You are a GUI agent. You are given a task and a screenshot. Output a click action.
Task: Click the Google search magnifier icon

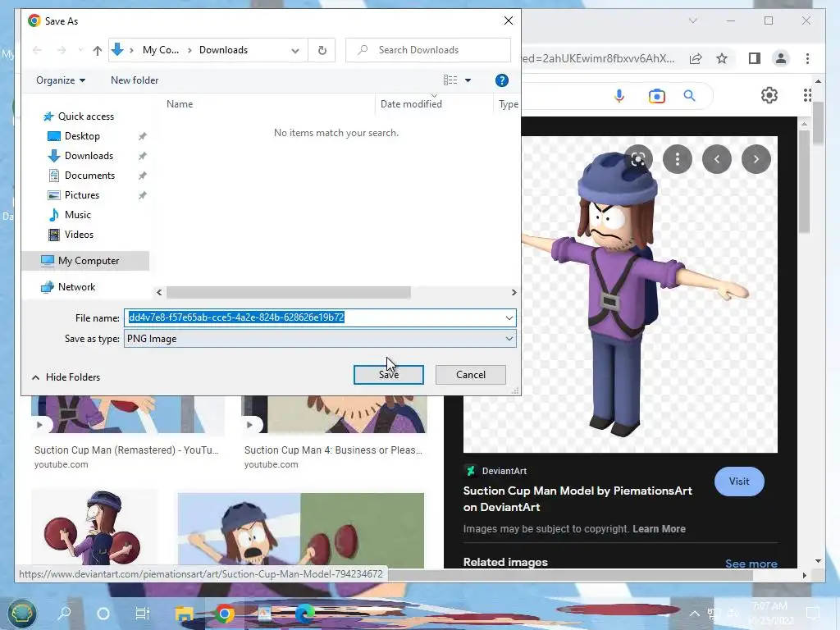tap(689, 96)
